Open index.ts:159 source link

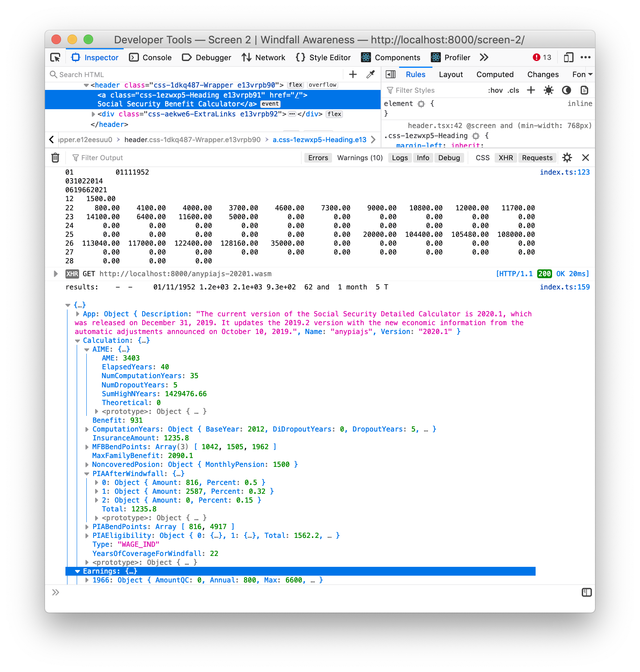tap(565, 287)
